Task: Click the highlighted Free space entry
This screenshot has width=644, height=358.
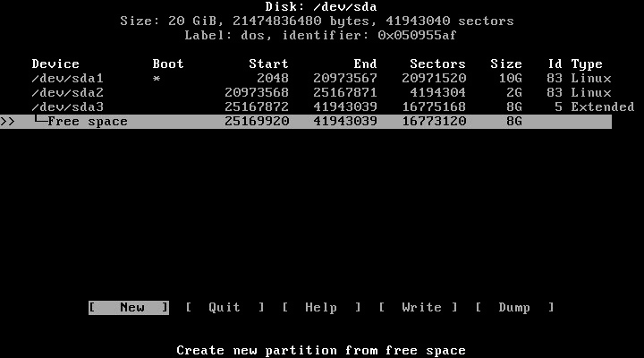Action: tap(87, 122)
